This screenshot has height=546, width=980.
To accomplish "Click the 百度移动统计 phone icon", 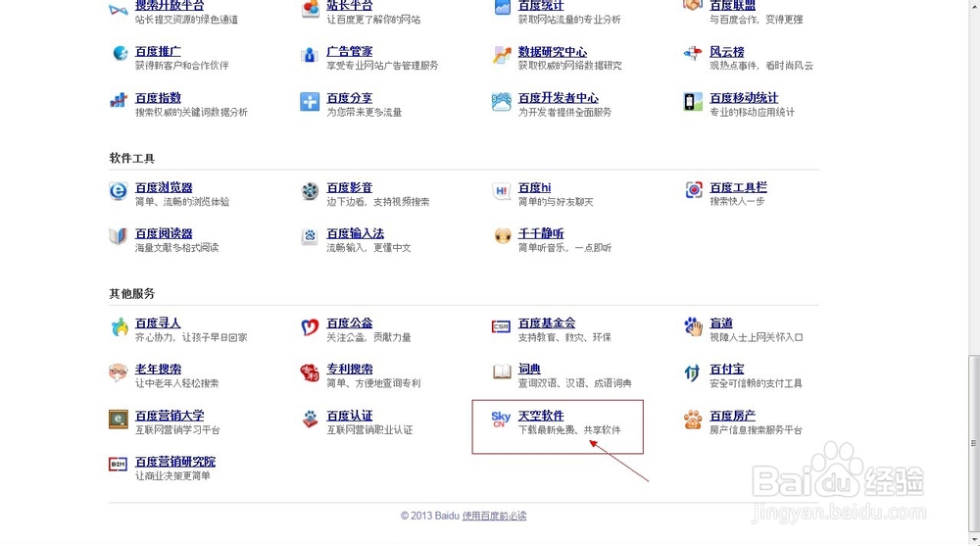I will click(693, 101).
